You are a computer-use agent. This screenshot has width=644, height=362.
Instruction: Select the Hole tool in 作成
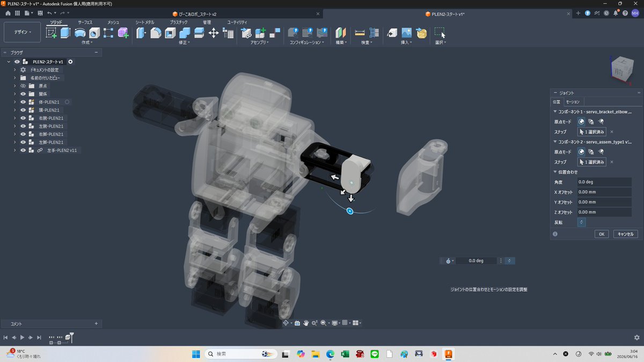click(x=94, y=33)
